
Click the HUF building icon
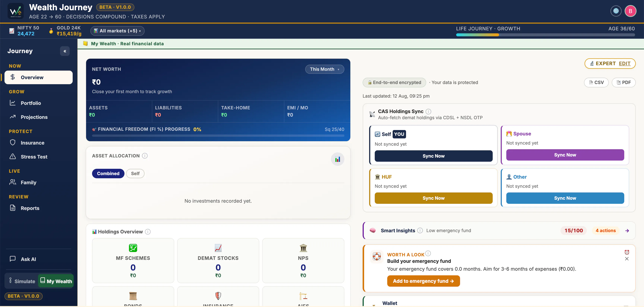tap(378, 177)
